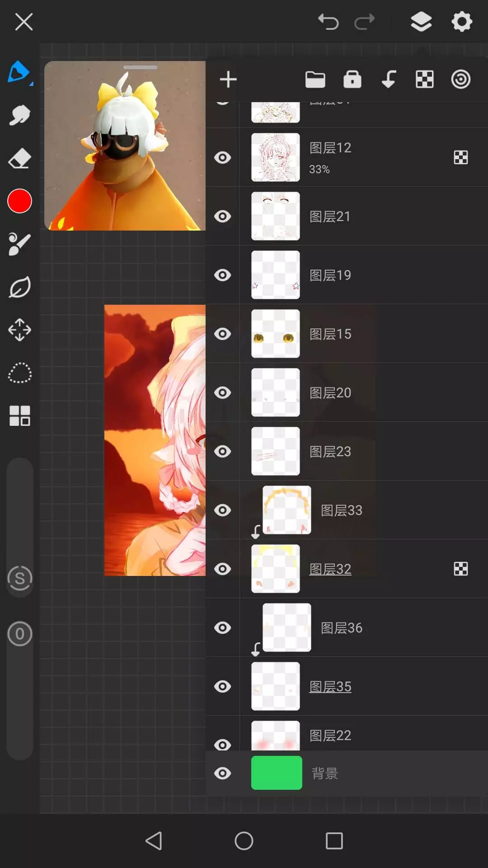
Task: Select the layer named 图层36
Action: click(342, 627)
